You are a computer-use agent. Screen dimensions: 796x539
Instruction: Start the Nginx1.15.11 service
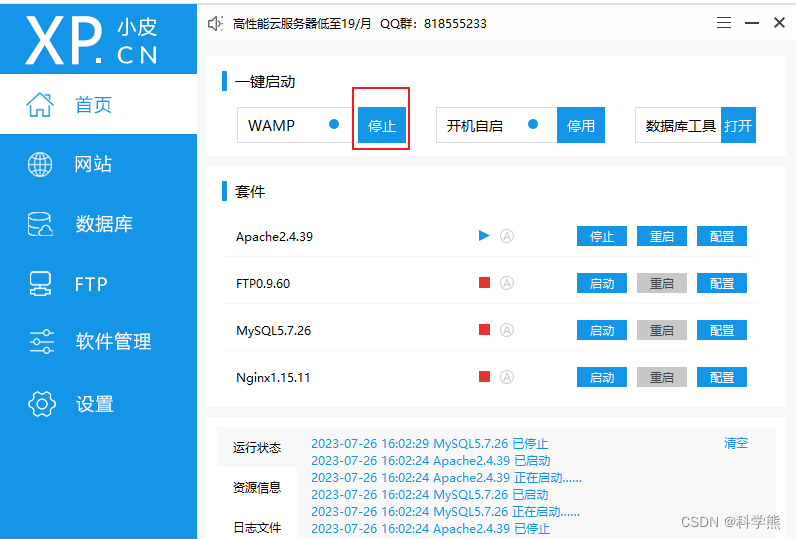(x=602, y=377)
